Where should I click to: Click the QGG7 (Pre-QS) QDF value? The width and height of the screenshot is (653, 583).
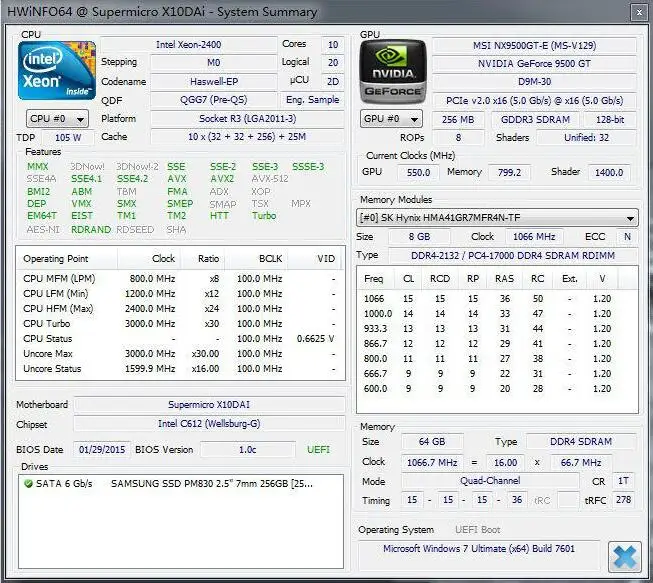click(x=214, y=100)
